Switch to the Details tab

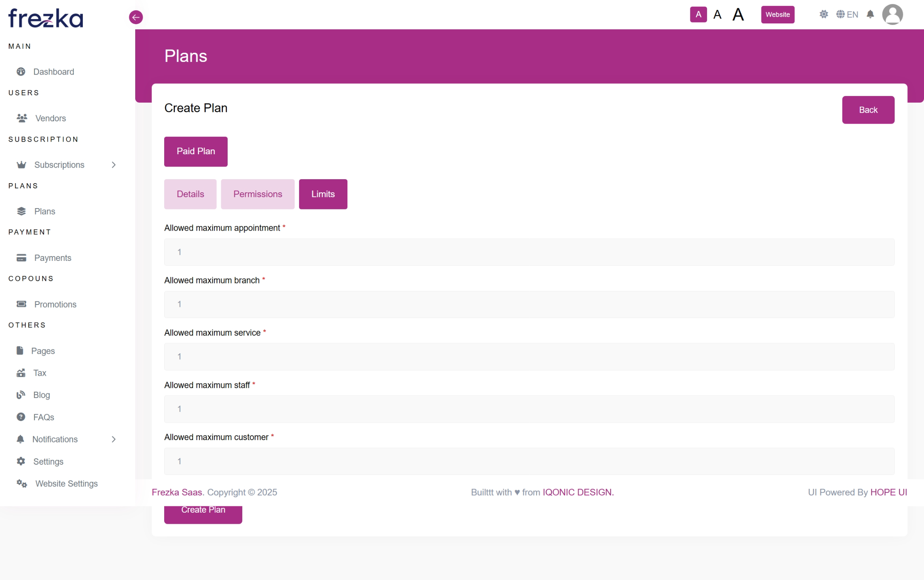(x=190, y=194)
